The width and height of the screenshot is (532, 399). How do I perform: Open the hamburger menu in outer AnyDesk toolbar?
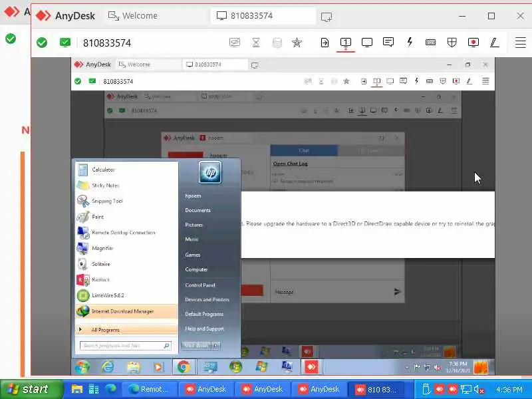[520, 43]
